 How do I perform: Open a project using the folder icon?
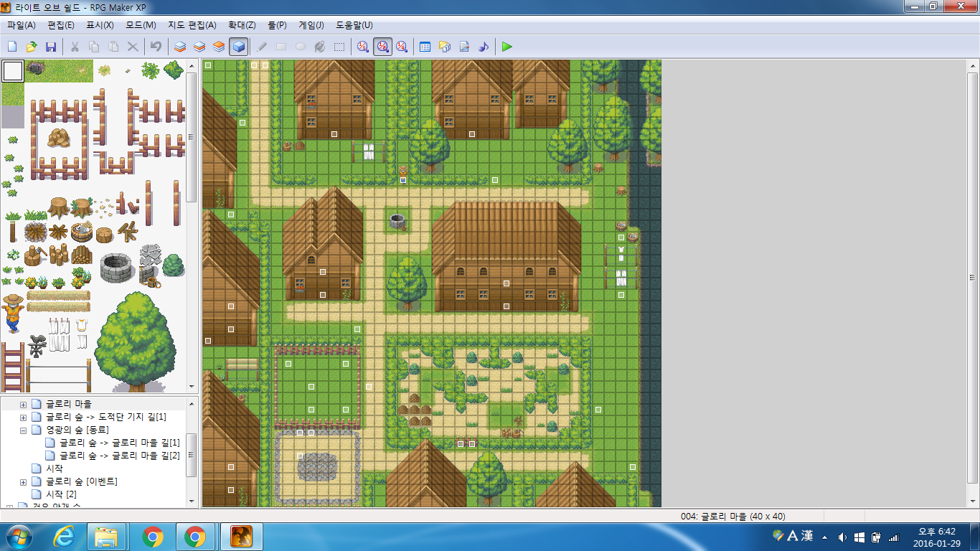(32, 47)
